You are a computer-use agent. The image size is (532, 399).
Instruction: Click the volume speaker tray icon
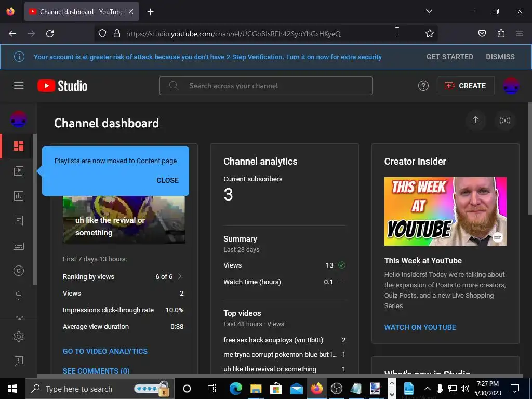(465, 389)
